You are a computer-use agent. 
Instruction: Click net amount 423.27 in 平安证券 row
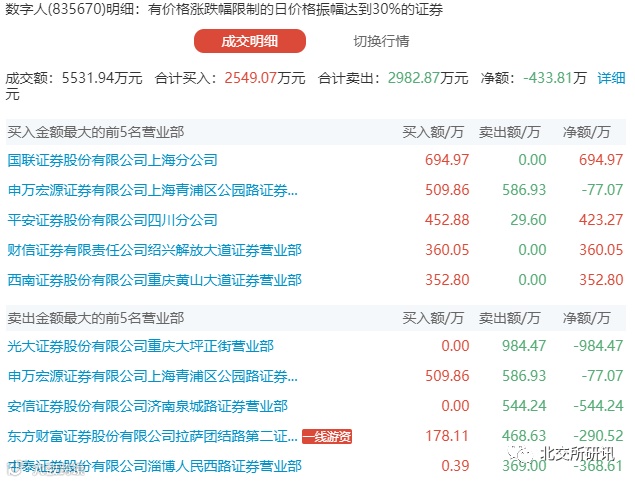point(601,220)
